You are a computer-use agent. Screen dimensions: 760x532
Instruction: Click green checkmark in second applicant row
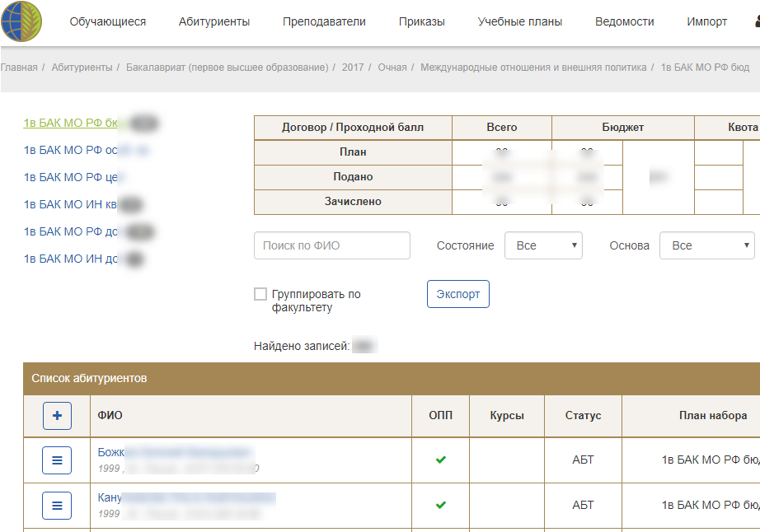441,505
